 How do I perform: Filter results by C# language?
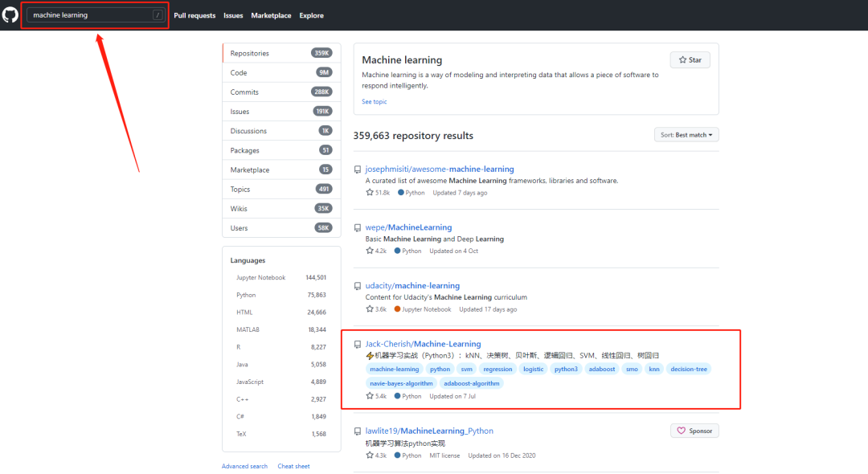point(281,416)
